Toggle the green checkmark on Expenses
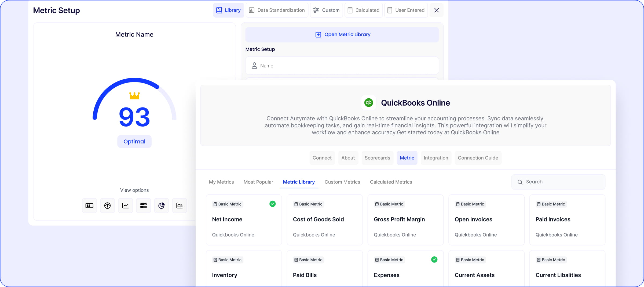The image size is (644, 287). (434, 260)
